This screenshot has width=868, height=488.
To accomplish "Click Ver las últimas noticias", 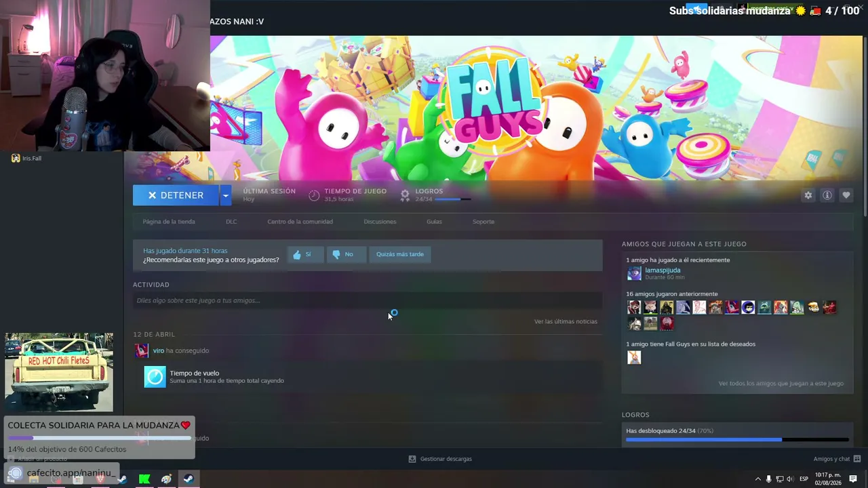I will (566, 321).
